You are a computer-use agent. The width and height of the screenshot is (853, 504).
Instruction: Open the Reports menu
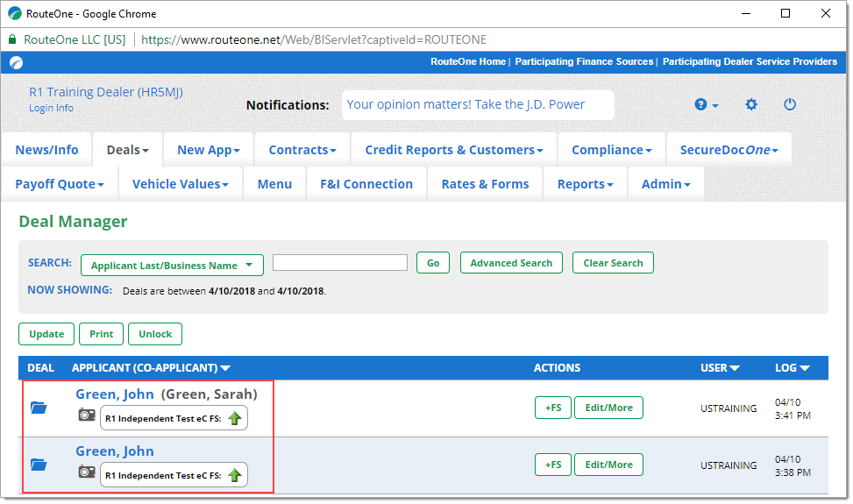tap(586, 184)
